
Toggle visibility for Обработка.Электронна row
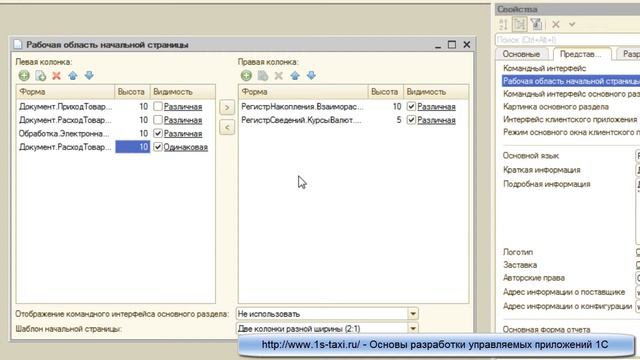pyautogui.click(x=158, y=133)
